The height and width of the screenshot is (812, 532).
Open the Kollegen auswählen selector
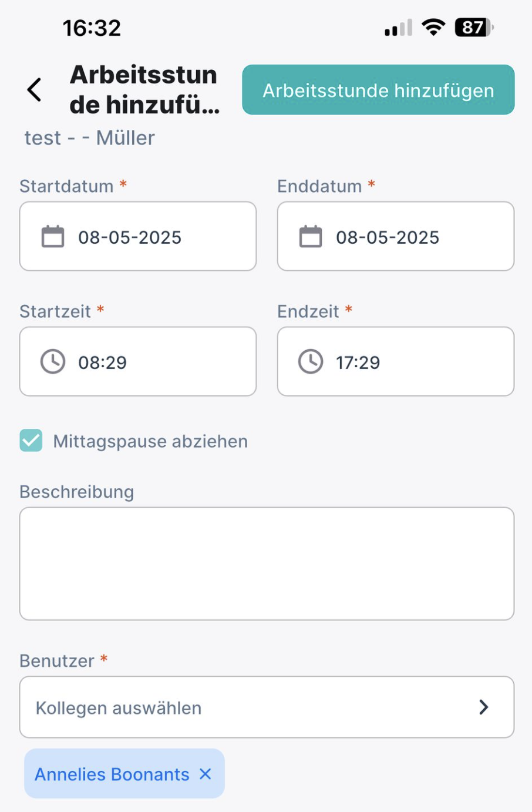pyautogui.click(x=267, y=707)
